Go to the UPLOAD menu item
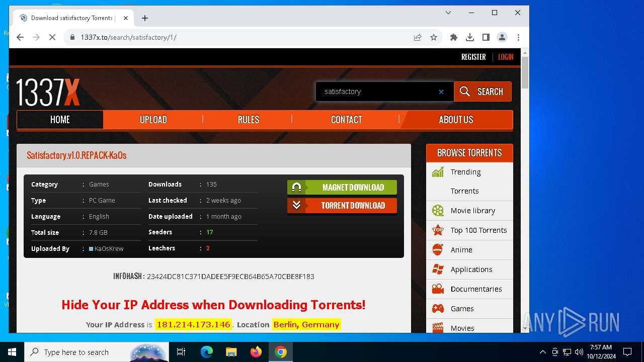This screenshot has height=362, width=644. 153,120
